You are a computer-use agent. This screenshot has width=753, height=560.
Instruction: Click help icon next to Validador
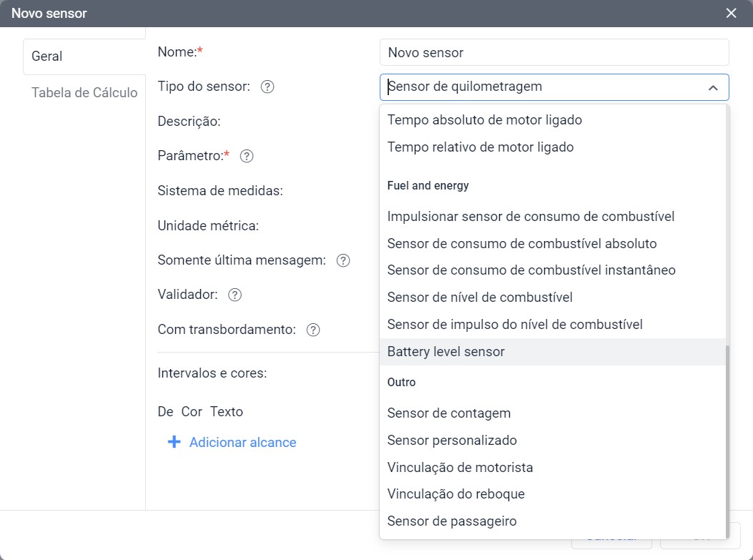pos(235,295)
